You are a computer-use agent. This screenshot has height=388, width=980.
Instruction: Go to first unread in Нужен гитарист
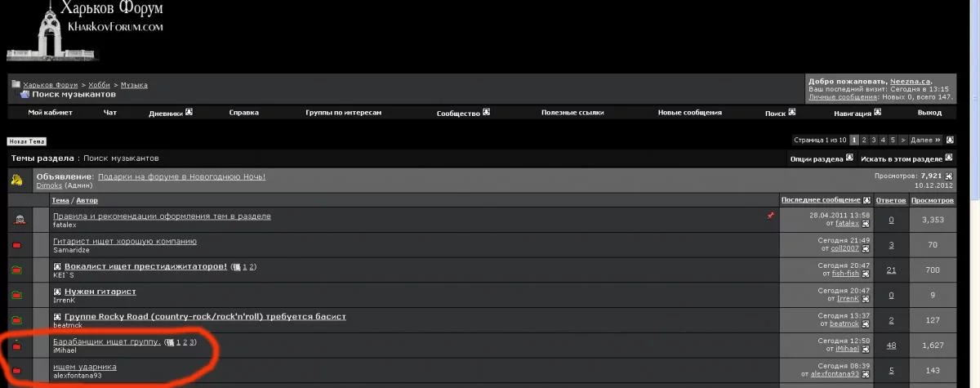pyautogui.click(x=57, y=292)
